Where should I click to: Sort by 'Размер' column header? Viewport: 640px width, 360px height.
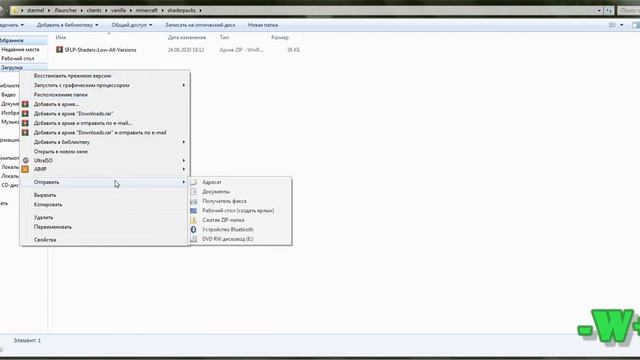(x=280, y=37)
